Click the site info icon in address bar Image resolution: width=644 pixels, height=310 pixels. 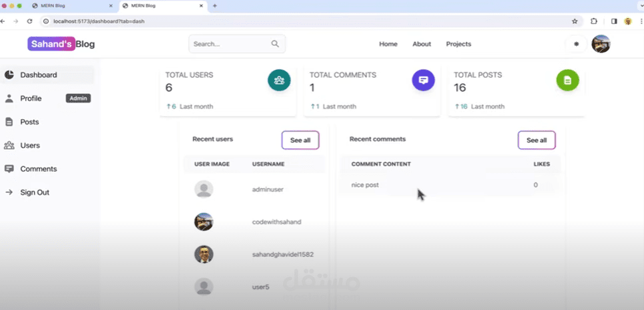tap(46, 21)
